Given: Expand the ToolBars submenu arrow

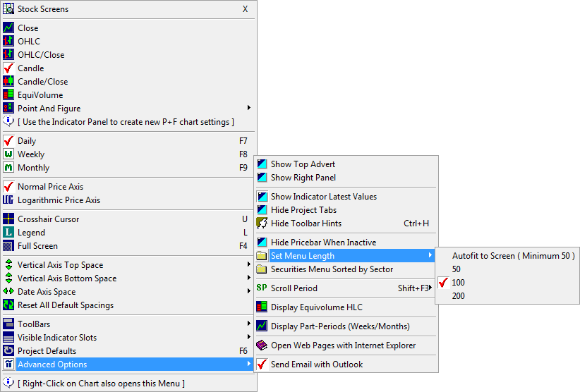Looking at the screenshot, I should click(x=249, y=324).
